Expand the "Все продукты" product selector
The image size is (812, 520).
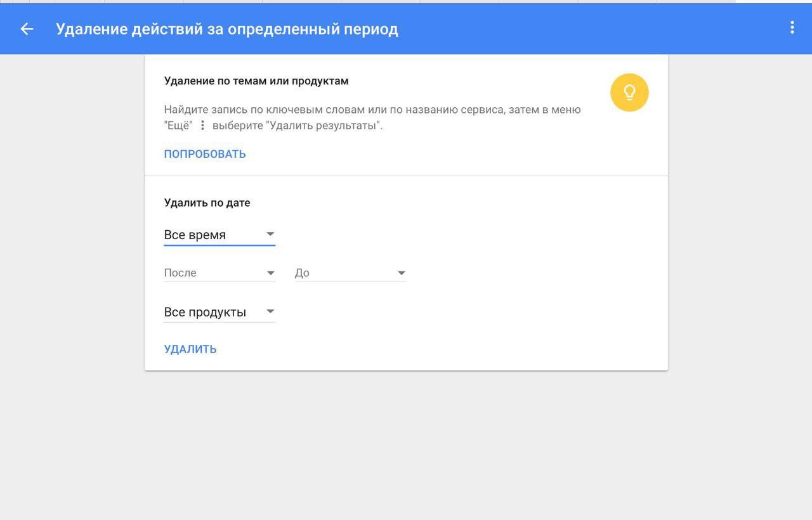point(205,312)
